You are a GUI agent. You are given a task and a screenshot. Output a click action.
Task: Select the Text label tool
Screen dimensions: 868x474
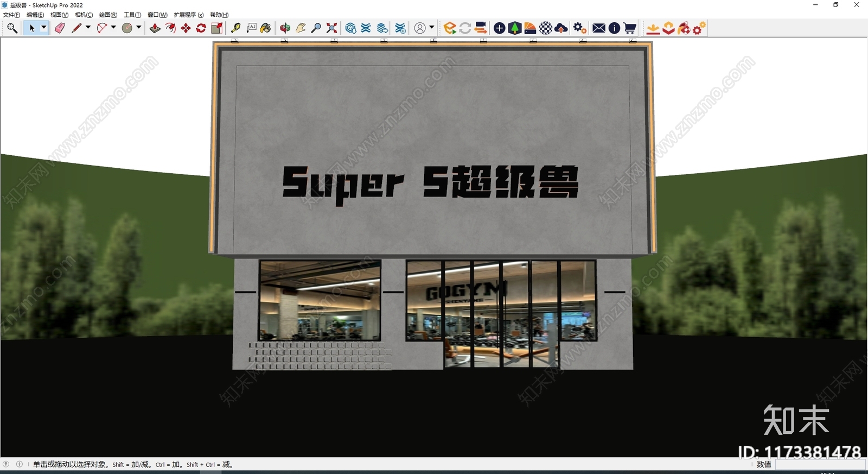tap(251, 28)
